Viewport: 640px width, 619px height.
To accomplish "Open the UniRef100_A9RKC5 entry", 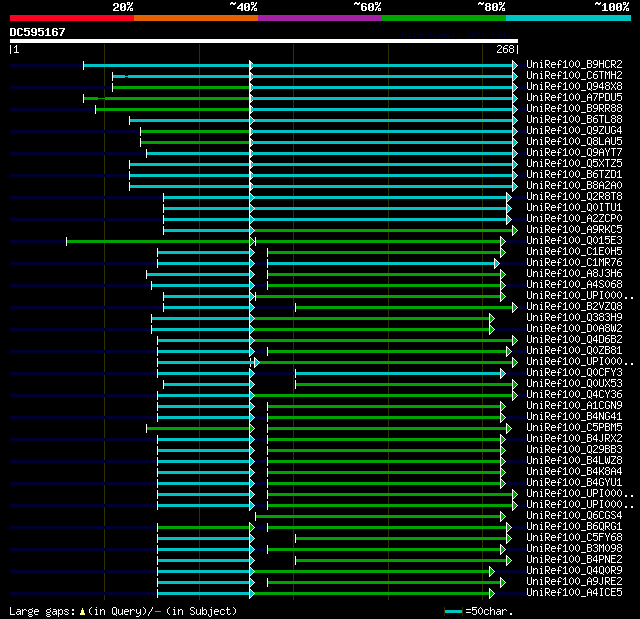I will (x=574, y=230).
